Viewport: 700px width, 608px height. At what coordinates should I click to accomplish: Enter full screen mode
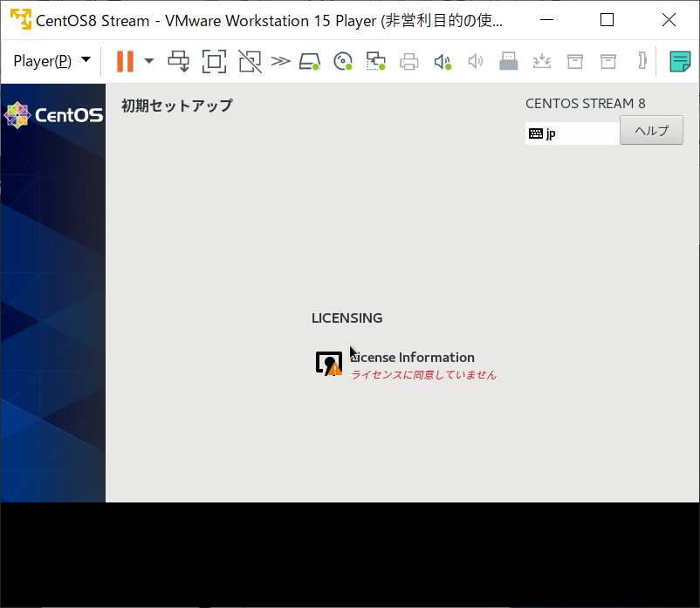[215, 61]
